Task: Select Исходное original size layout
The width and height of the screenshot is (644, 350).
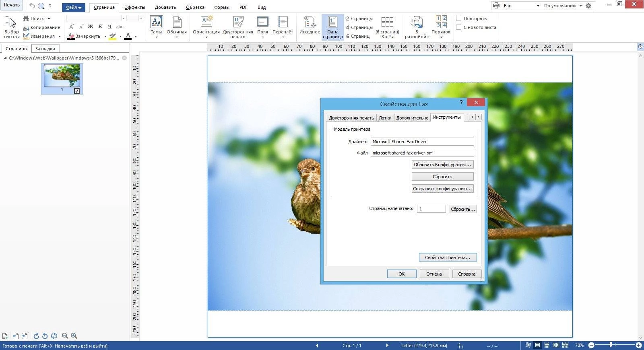Action: click(x=310, y=25)
